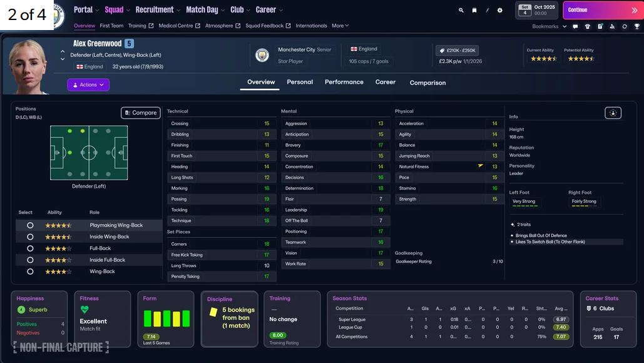The width and height of the screenshot is (644, 363).
Task: Click the player view icon button in Info panel
Action: [613, 113]
